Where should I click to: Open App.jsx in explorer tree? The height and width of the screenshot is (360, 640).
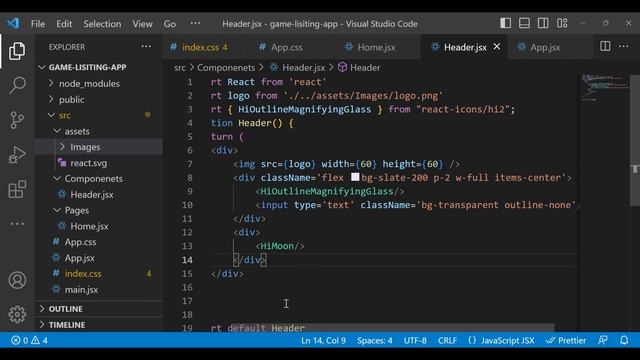point(80,258)
